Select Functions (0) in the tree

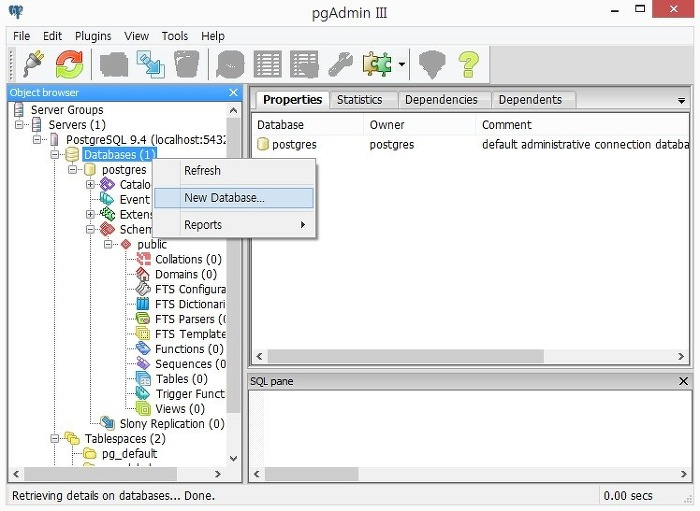(189, 349)
